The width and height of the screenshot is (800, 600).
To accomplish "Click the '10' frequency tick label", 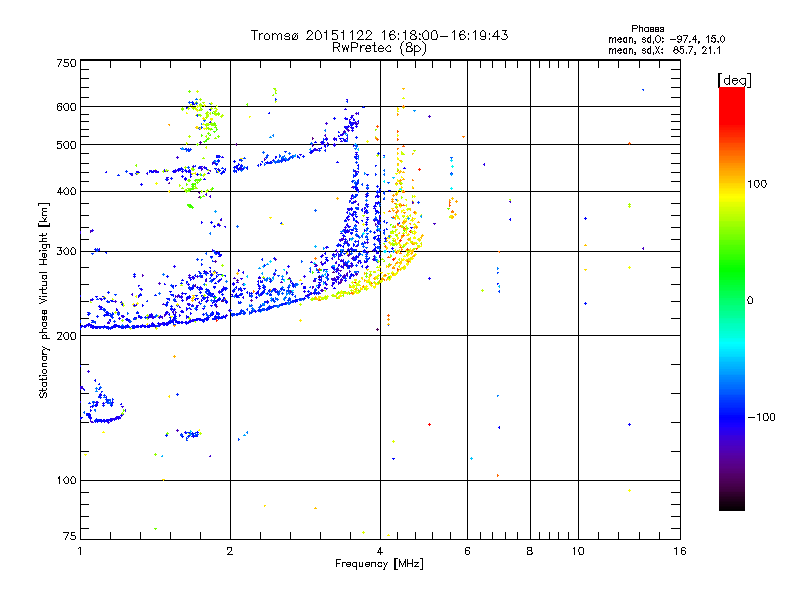I will (x=578, y=551).
